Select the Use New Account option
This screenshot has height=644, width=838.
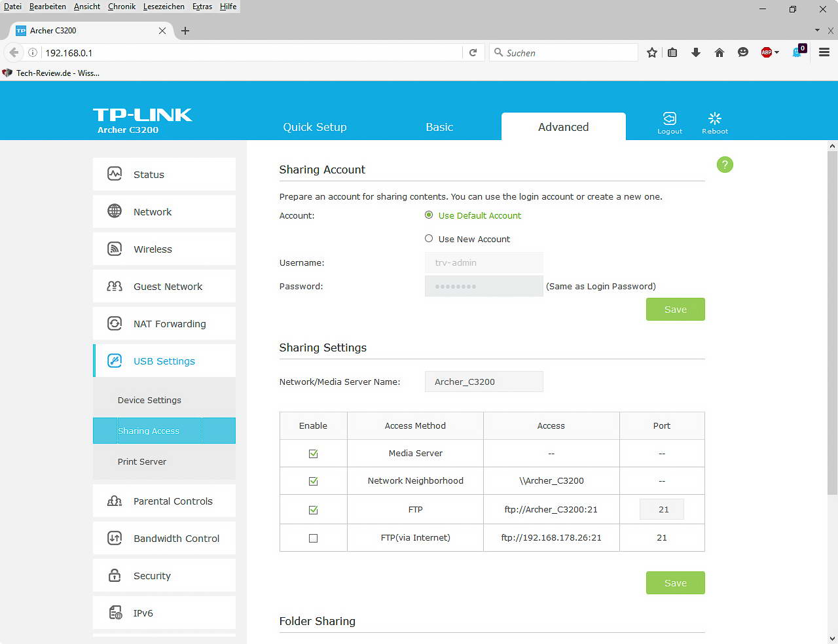[x=429, y=239]
